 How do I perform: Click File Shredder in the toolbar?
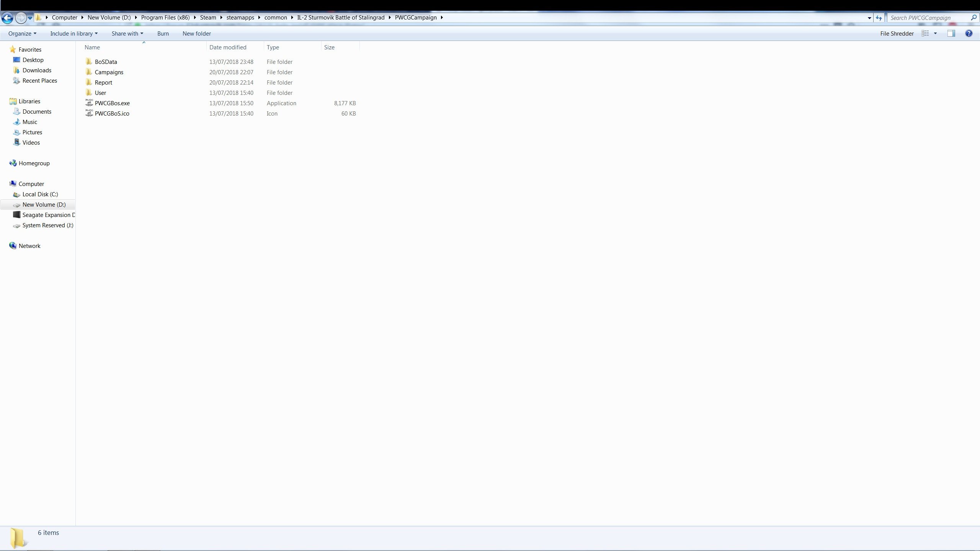click(897, 33)
